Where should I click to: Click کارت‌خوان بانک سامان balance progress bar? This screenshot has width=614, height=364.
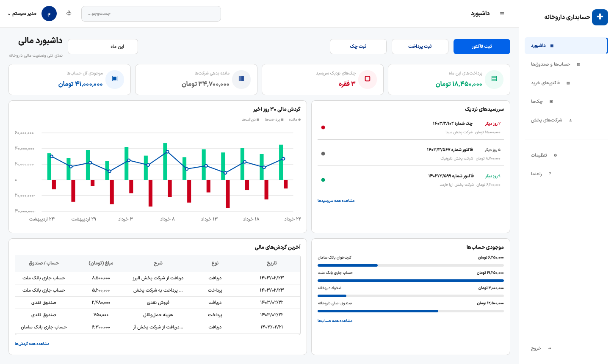coord(411,265)
